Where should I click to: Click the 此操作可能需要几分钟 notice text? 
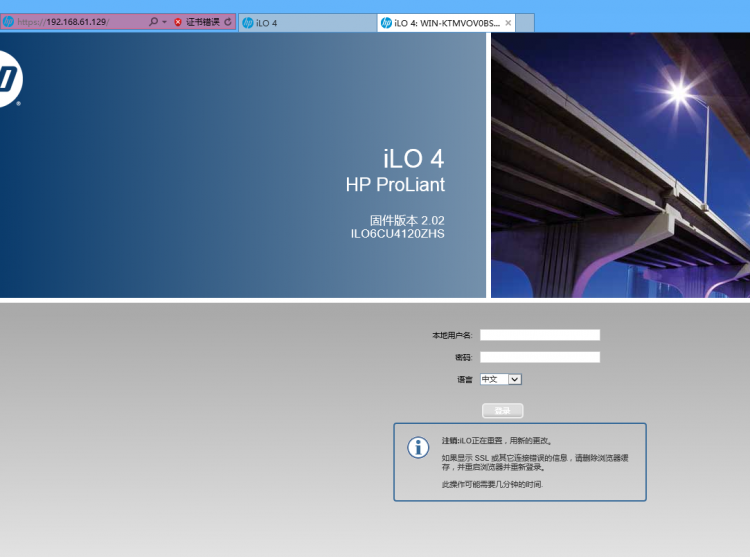[492, 484]
